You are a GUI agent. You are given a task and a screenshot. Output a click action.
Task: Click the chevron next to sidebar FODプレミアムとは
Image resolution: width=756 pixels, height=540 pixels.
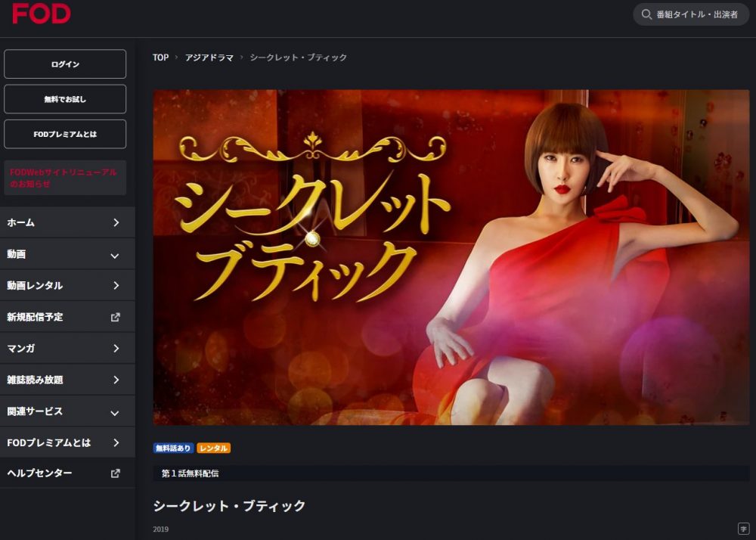(x=116, y=442)
